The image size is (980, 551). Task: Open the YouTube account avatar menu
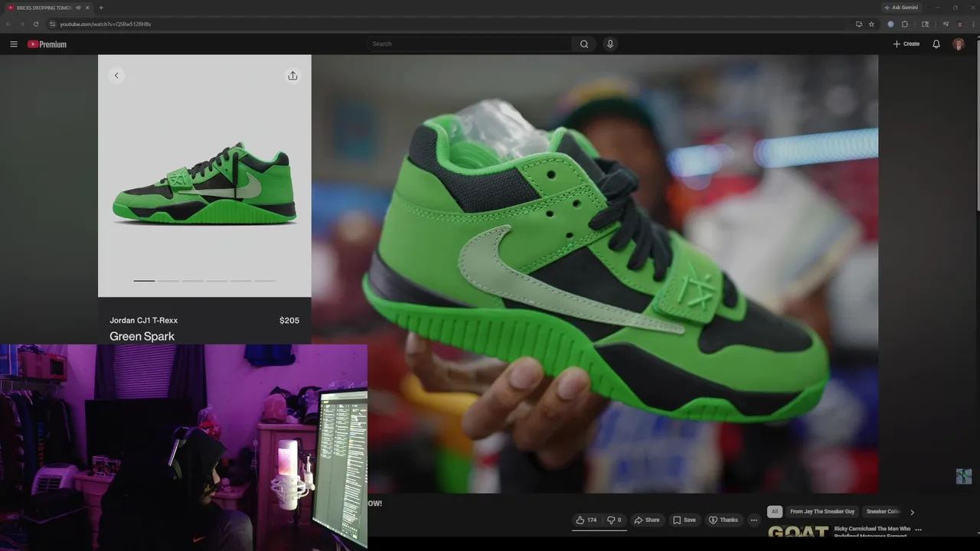coord(959,44)
